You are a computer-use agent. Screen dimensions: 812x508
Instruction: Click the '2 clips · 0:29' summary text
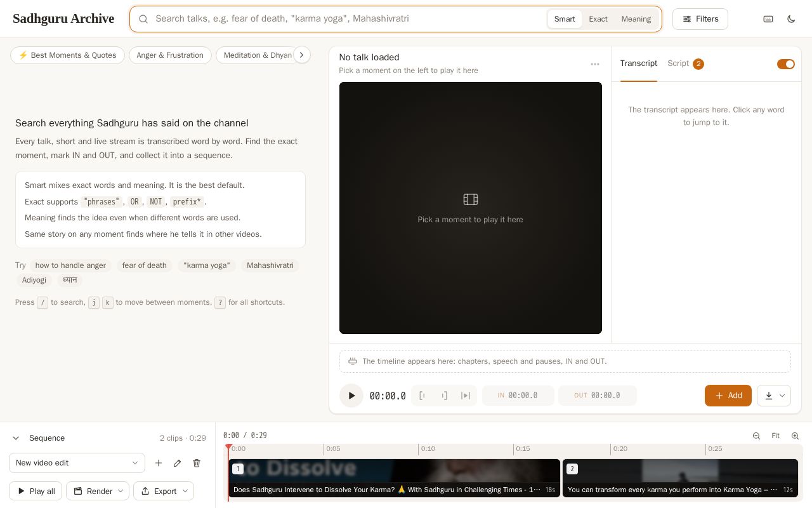pos(183,438)
